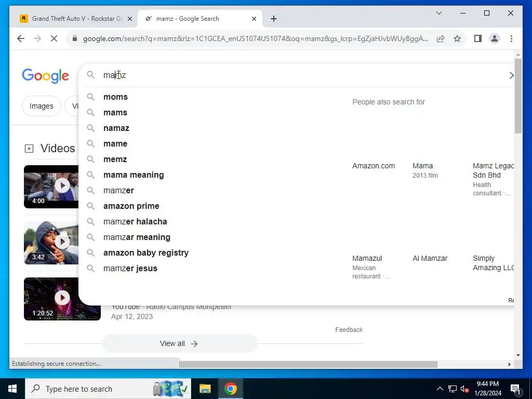The width and height of the screenshot is (532, 399).
Task: Select the mamz - Google Search tab
Action: 200,19
